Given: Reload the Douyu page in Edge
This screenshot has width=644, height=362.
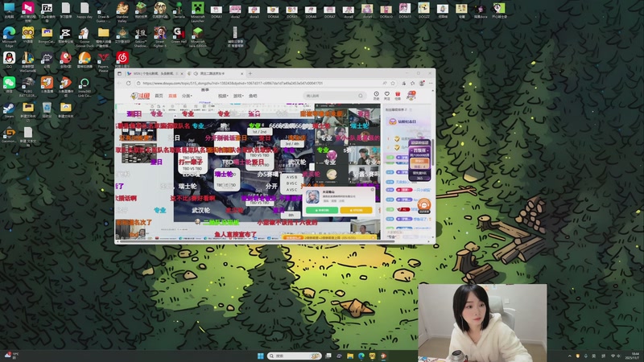Looking at the screenshot, I should coord(129,83).
